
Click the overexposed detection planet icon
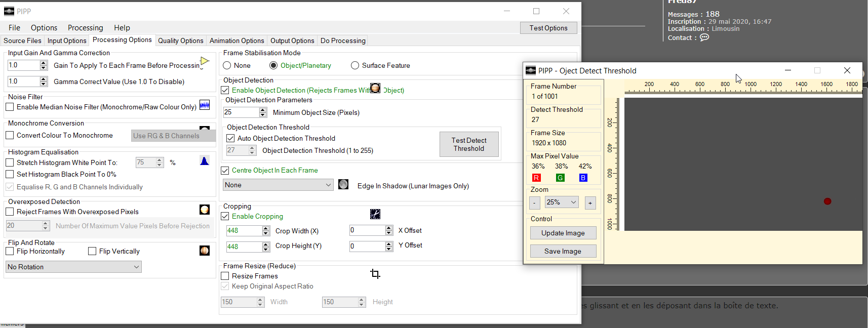coord(205,210)
